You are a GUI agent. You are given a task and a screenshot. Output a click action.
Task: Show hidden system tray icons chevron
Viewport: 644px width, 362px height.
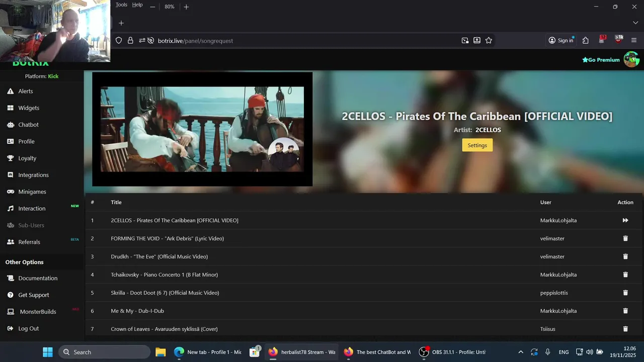[521, 352]
